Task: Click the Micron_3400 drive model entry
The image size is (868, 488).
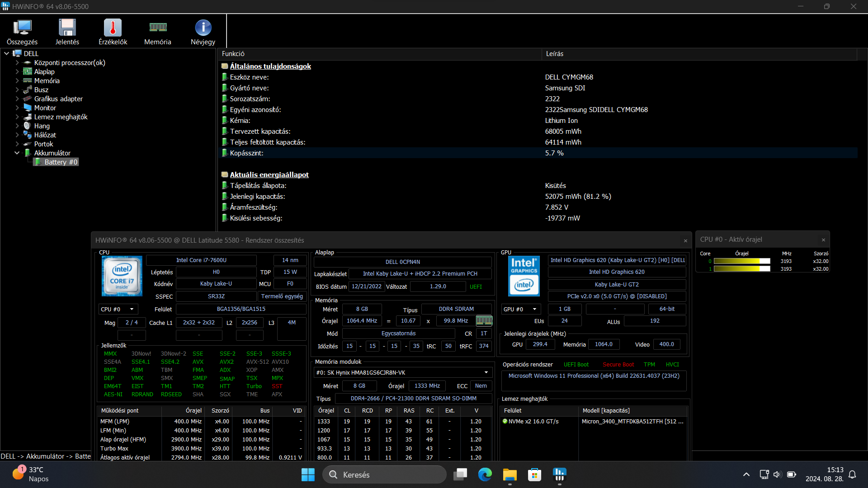Action: 632,421
